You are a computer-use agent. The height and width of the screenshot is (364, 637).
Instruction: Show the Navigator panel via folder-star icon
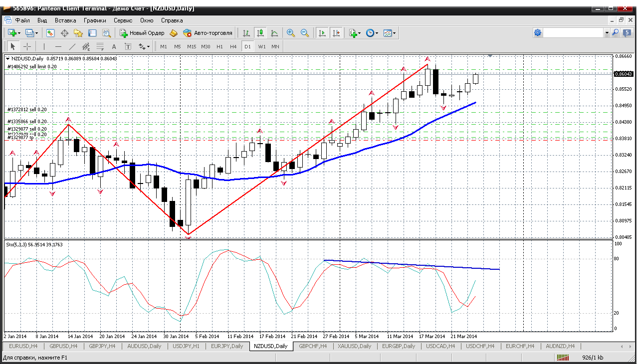(x=78, y=33)
